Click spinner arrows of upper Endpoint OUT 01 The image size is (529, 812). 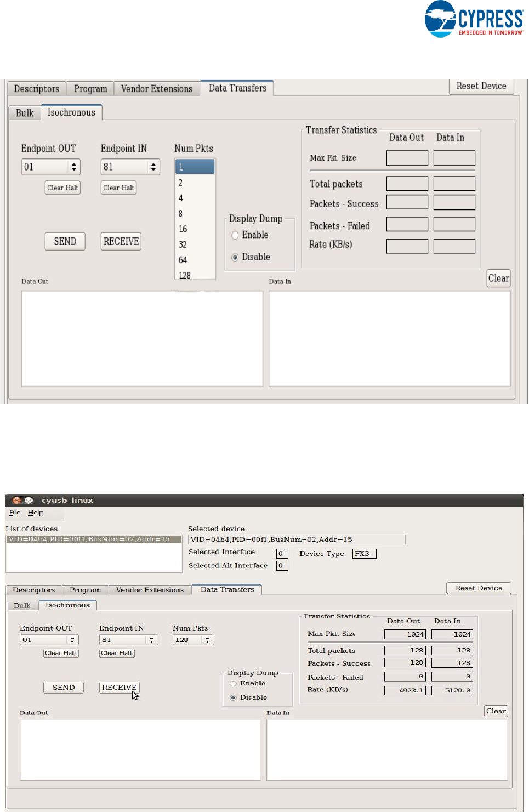click(74, 167)
